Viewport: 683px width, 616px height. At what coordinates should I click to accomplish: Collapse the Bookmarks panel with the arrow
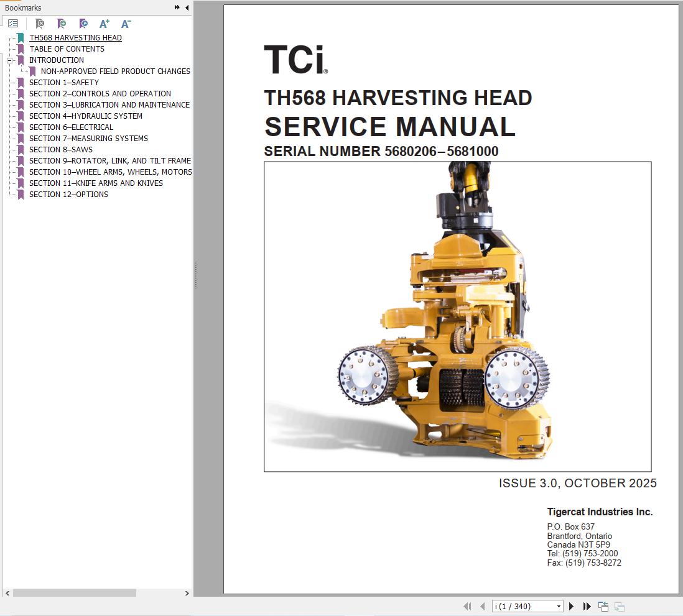point(186,7)
